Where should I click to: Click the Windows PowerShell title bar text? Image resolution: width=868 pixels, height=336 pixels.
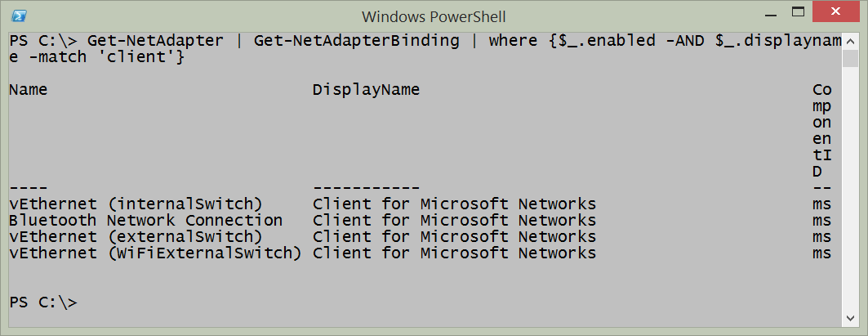434,16
